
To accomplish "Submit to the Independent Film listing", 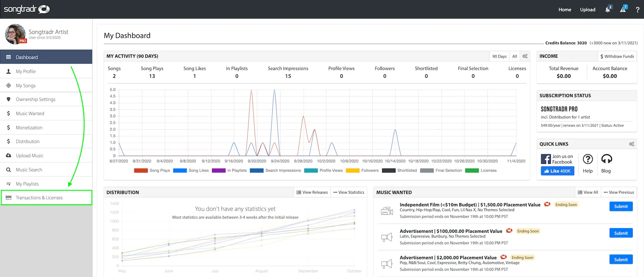I will [x=621, y=206].
